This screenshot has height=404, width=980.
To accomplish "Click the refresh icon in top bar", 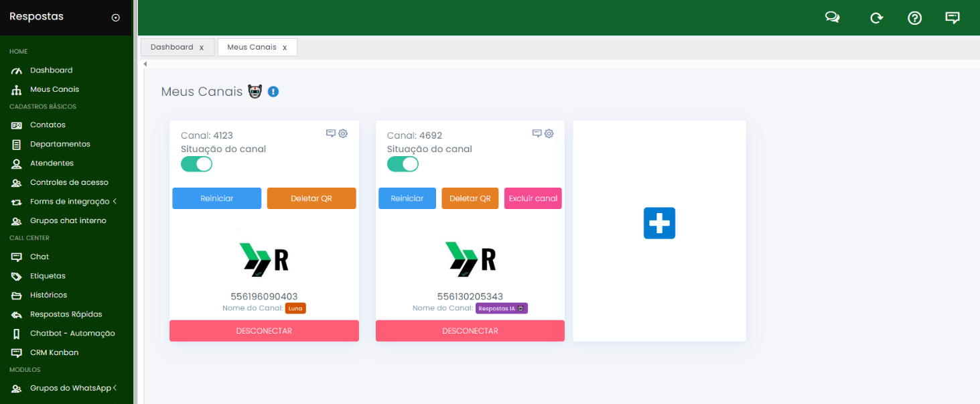I will [x=876, y=18].
